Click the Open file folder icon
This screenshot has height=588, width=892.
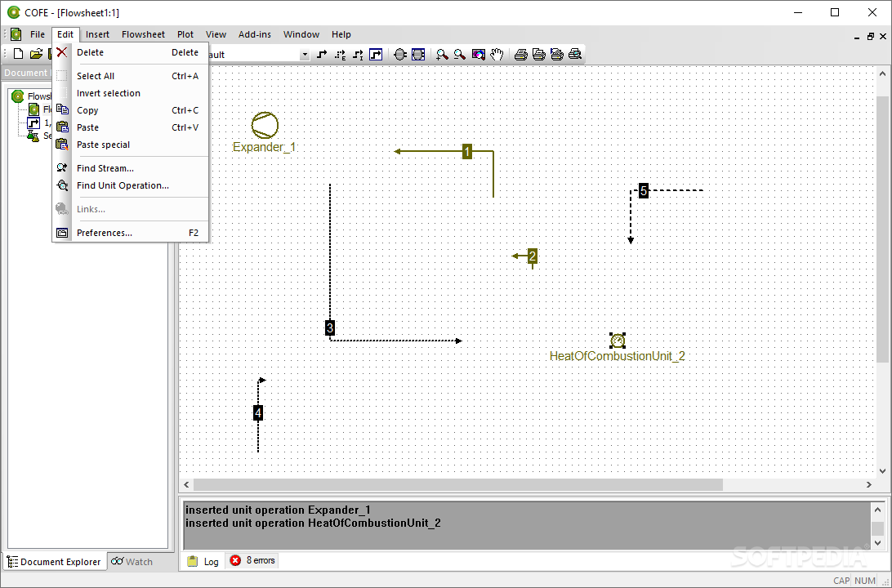(36, 54)
